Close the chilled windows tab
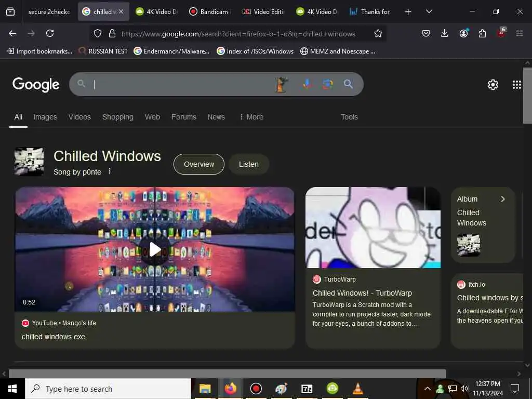 (x=121, y=11)
